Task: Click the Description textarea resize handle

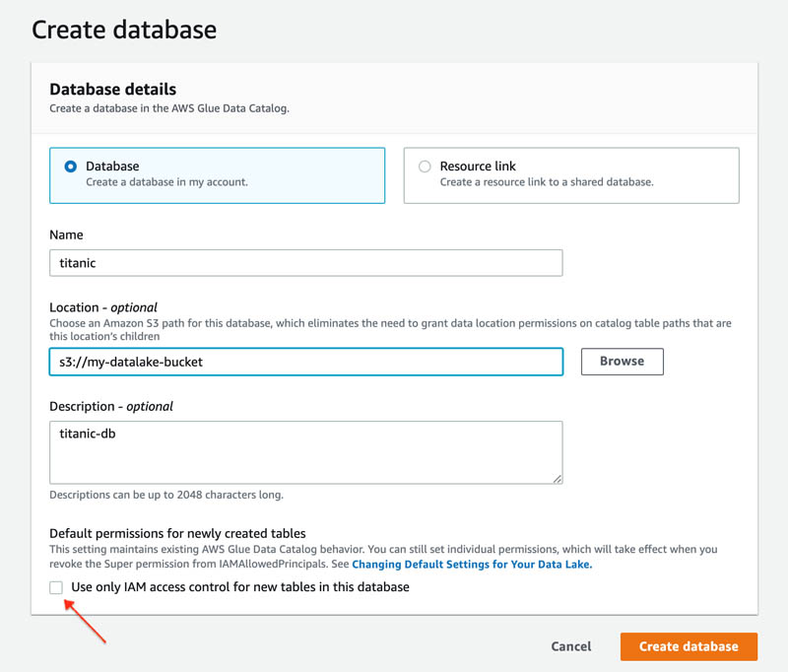Action: [x=558, y=479]
